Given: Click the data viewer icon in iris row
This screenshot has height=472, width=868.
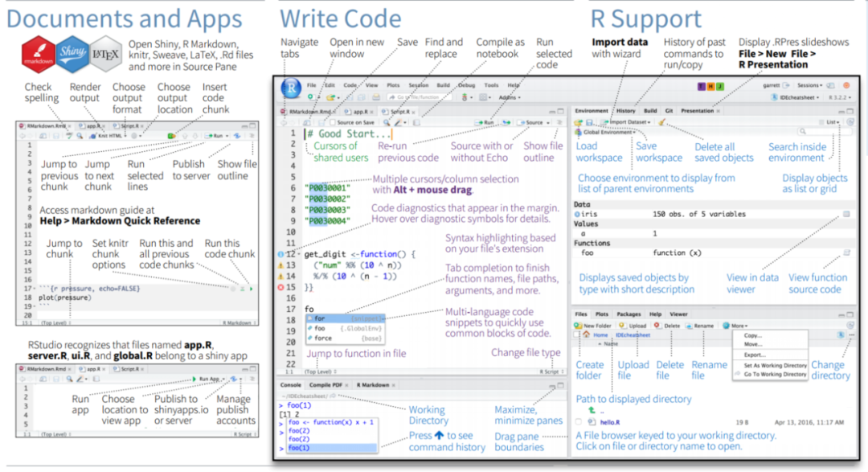Looking at the screenshot, I should [x=846, y=214].
